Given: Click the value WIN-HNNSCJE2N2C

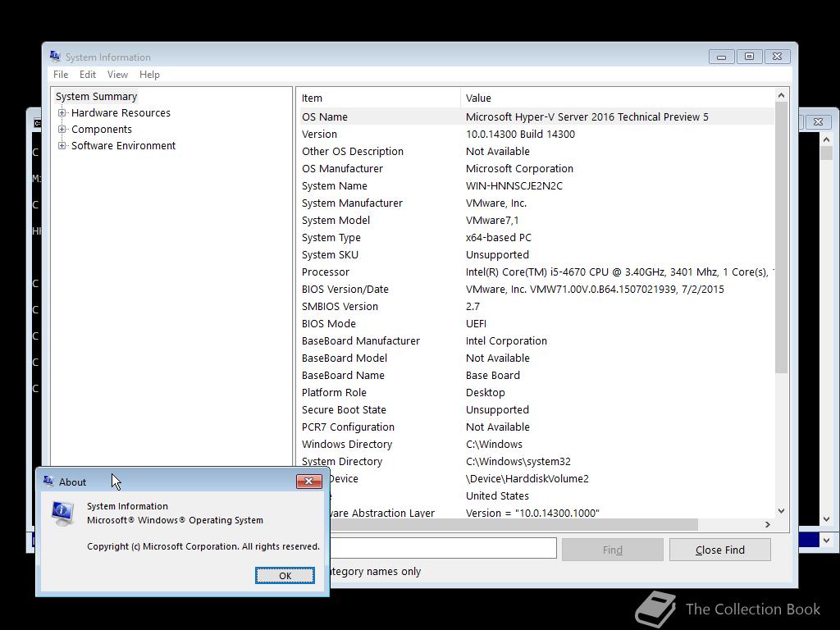Looking at the screenshot, I should 514,186.
